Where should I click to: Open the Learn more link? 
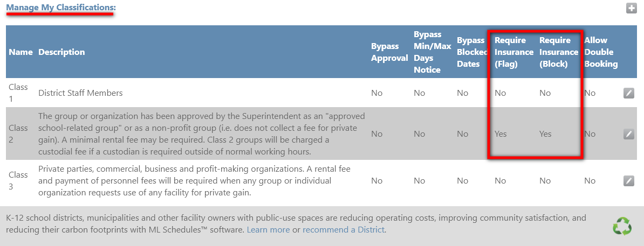(268, 230)
